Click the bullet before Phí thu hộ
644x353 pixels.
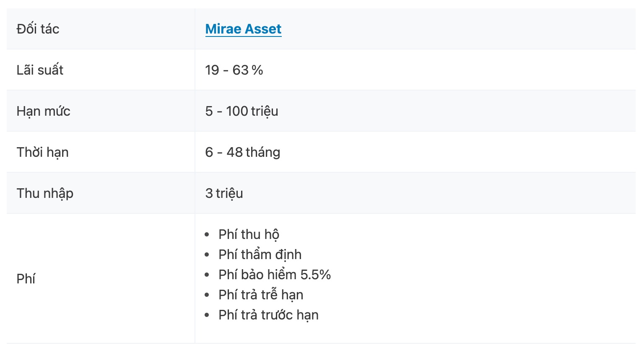pyautogui.click(x=207, y=235)
